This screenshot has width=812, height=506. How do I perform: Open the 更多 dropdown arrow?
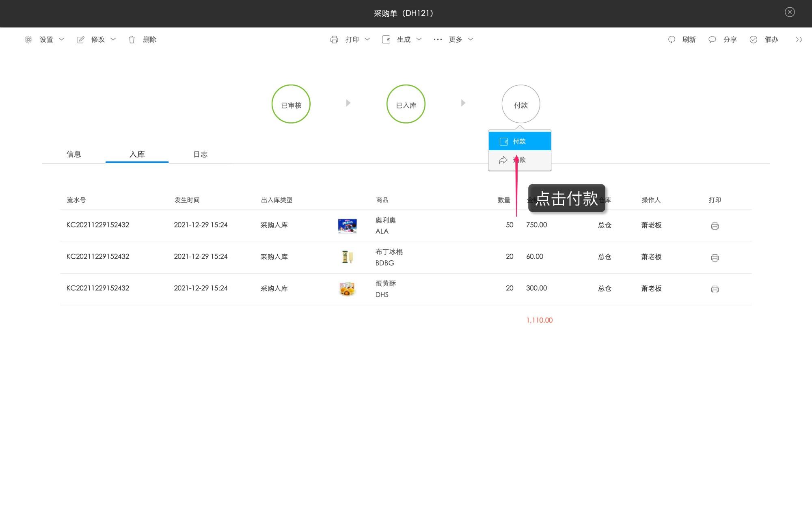(x=471, y=39)
